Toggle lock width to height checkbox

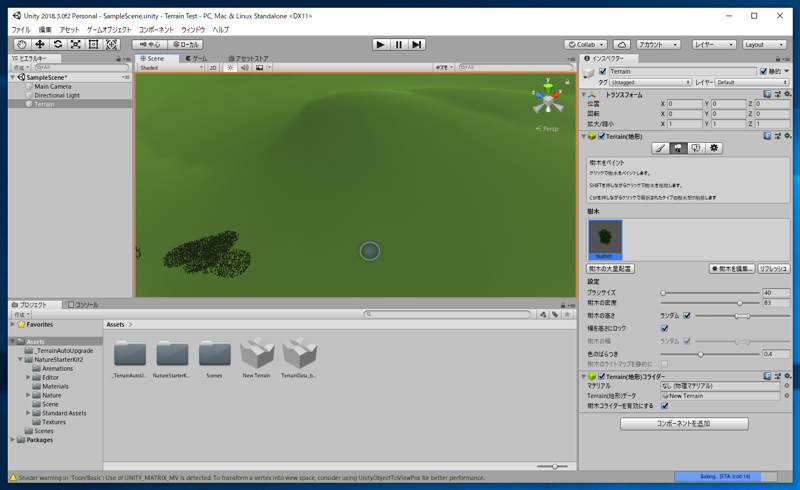click(x=664, y=328)
